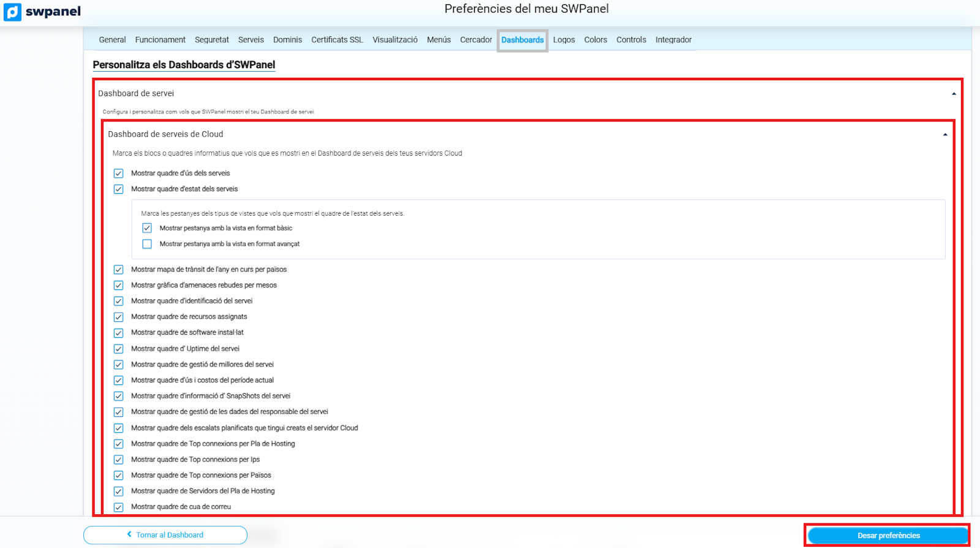Image resolution: width=980 pixels, height=548 pixels.
Task: Select the Logos tab
Action: tap(563, 40)
